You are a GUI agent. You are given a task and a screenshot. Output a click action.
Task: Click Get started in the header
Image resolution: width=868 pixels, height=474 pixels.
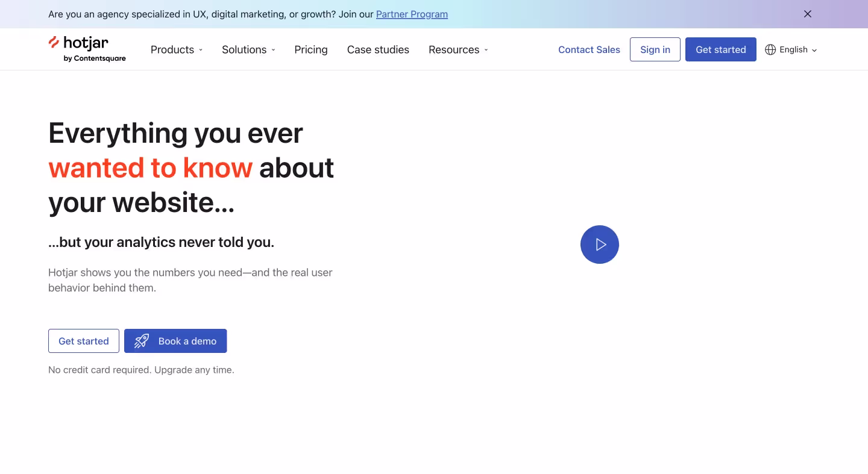[721, 49]
